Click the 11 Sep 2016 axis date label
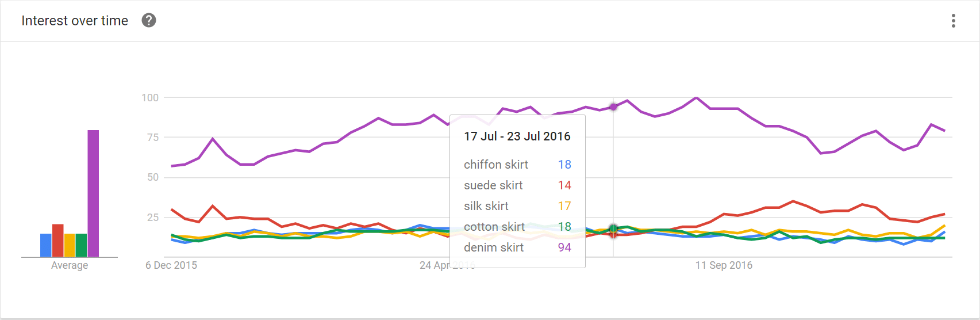980x320 pixels. tap(724, 265)
